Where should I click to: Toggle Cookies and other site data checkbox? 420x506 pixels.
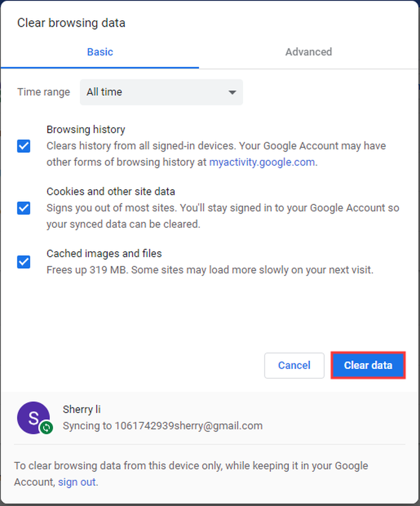point(23,208)
